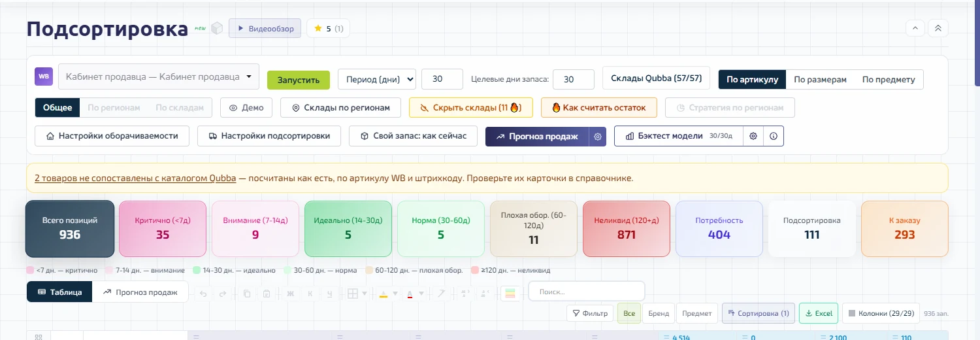Export the table with the Excel button
The height and width of the screenshot is (340, 980).
click(x=818, y=313)
